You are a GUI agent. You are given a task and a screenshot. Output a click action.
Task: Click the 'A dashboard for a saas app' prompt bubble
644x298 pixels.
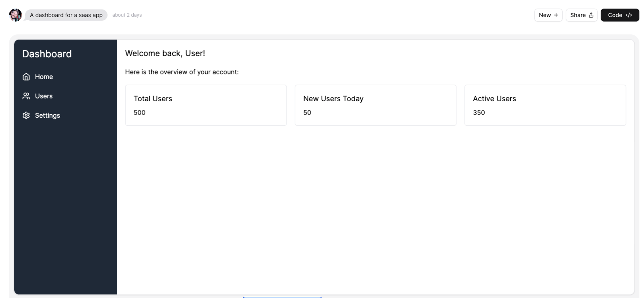tap(66, 15)
